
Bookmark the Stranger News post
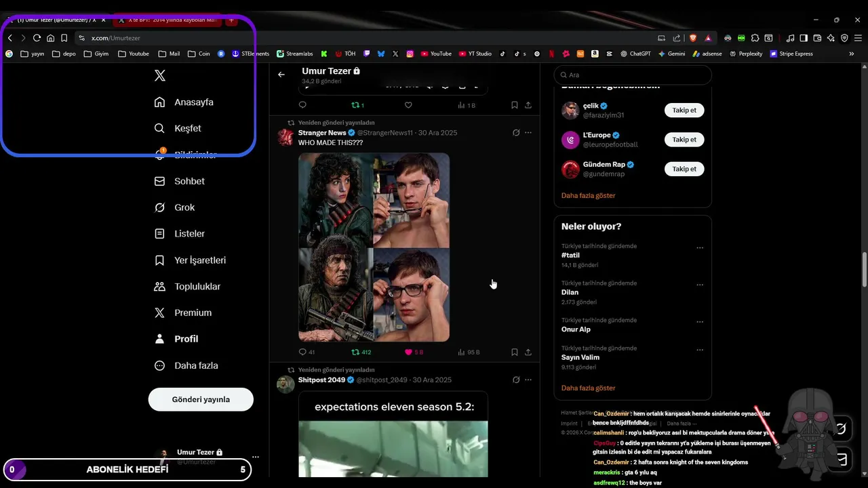pos(515,352)
